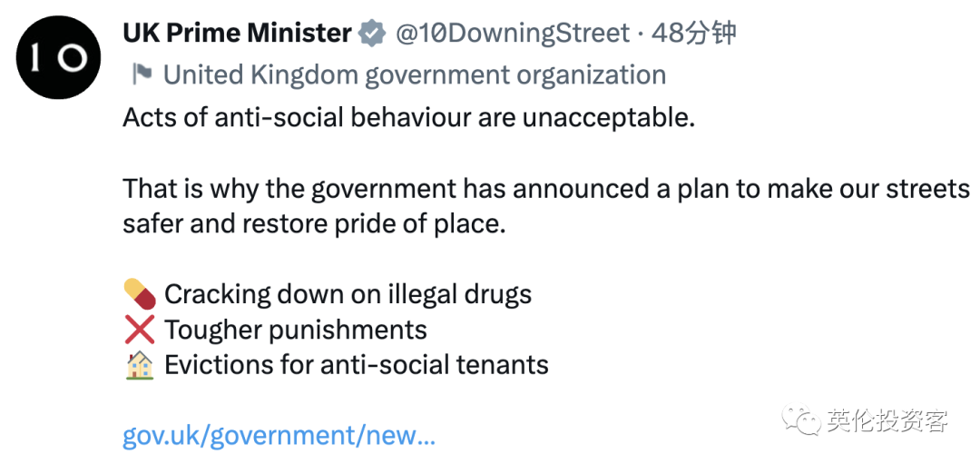This screenshot has width=980, height=464.
Task: Click the black number 10 profile avatar
Action: click(58, 57)
